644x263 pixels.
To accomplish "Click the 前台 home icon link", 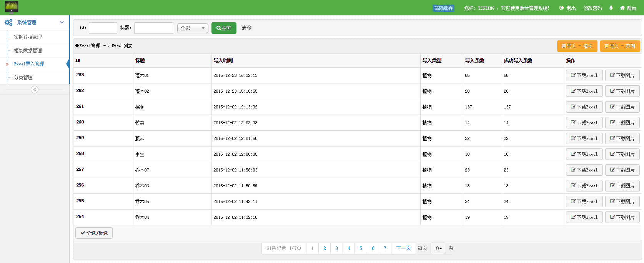I will (628, 8).
